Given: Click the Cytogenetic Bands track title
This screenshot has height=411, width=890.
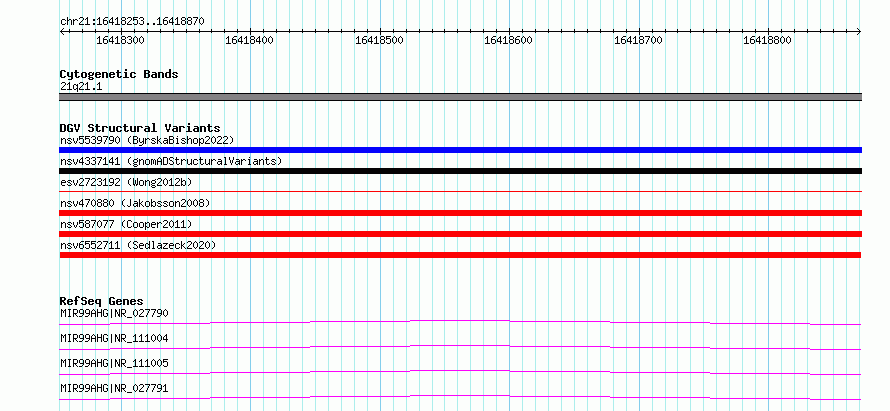Looking at the screenshot, I should [x=119, y=74].
